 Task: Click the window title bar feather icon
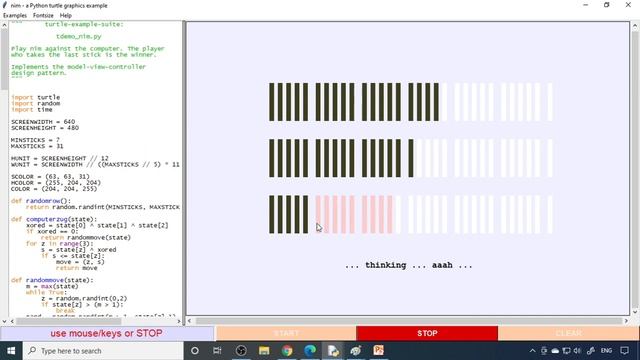[5, 5]
